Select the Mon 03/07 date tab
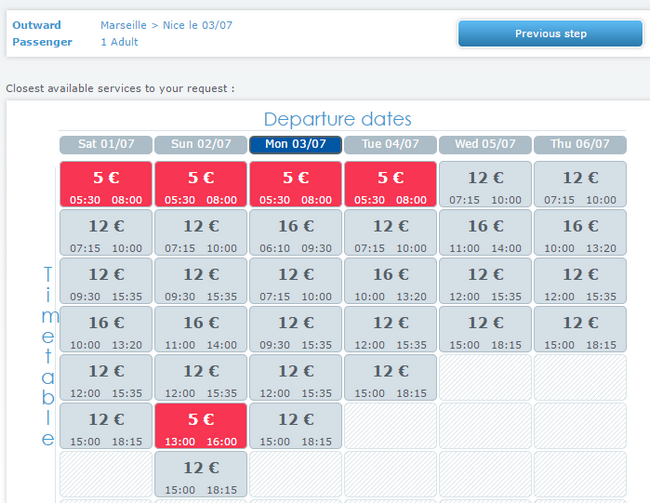Viewport: 650px width, 503px height. pos(296,144)
